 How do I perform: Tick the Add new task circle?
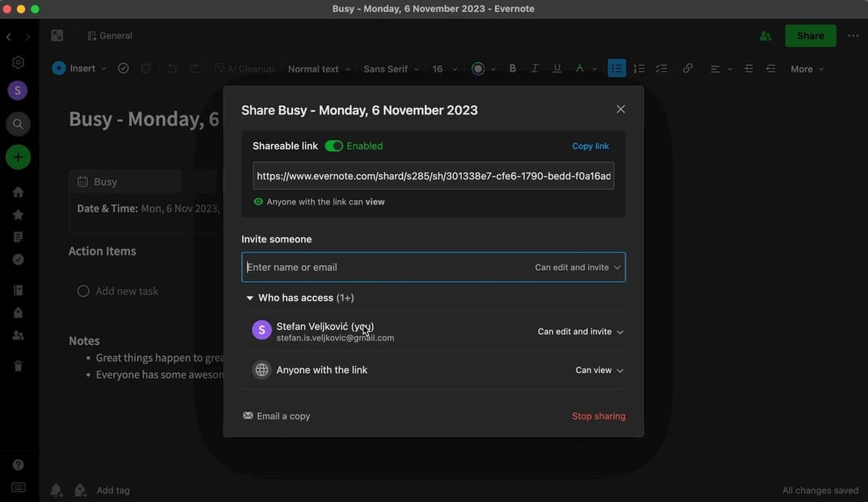[83, 291]
